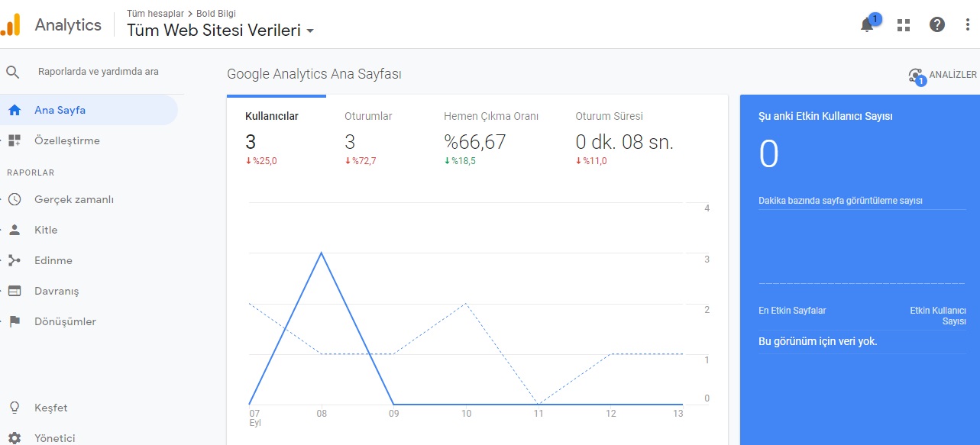Click the 0 dk. 08 sn. duration value

(625, 142)
